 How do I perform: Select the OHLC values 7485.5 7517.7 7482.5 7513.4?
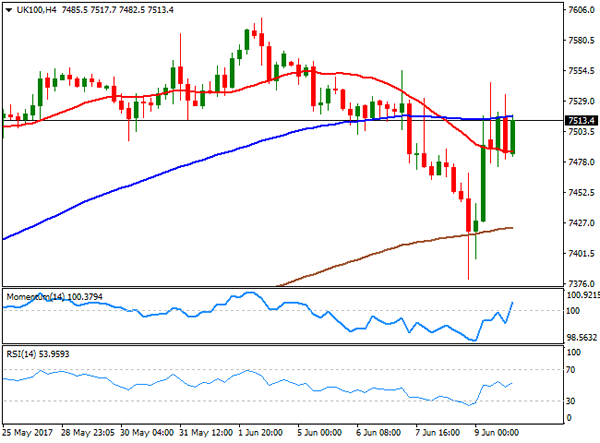[117, 10]
